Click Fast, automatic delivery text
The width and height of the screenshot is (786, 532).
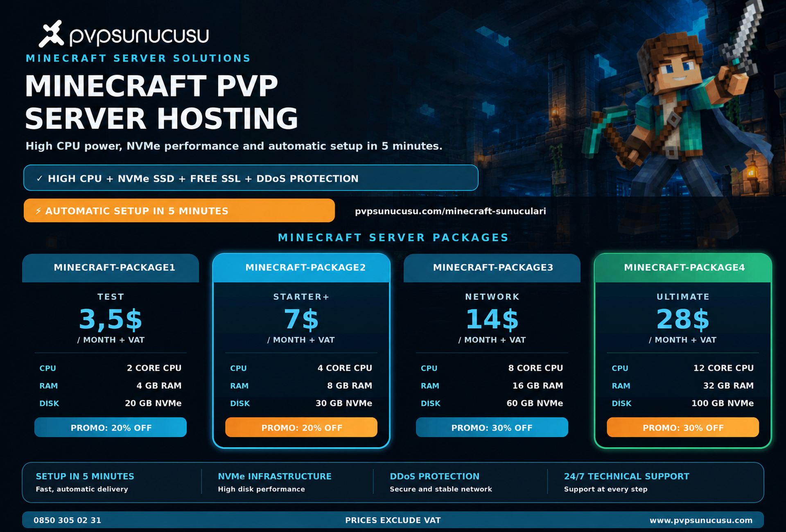coord(82,489)
